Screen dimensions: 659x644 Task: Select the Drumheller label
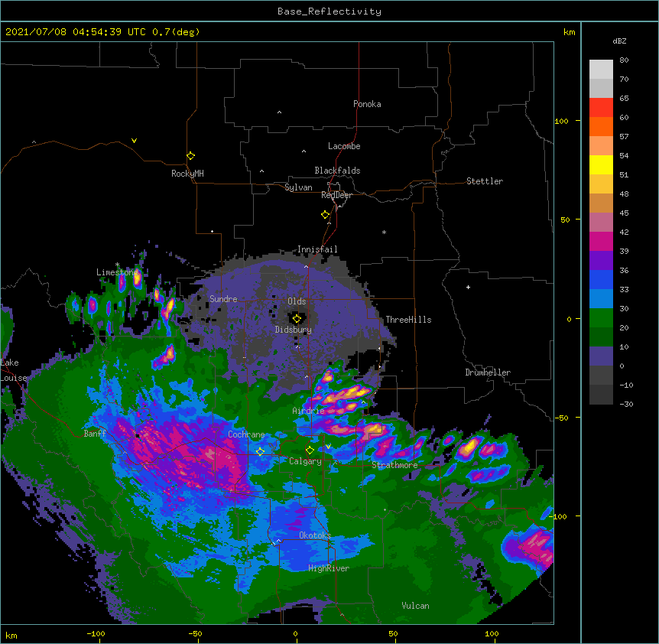(488, 372)
